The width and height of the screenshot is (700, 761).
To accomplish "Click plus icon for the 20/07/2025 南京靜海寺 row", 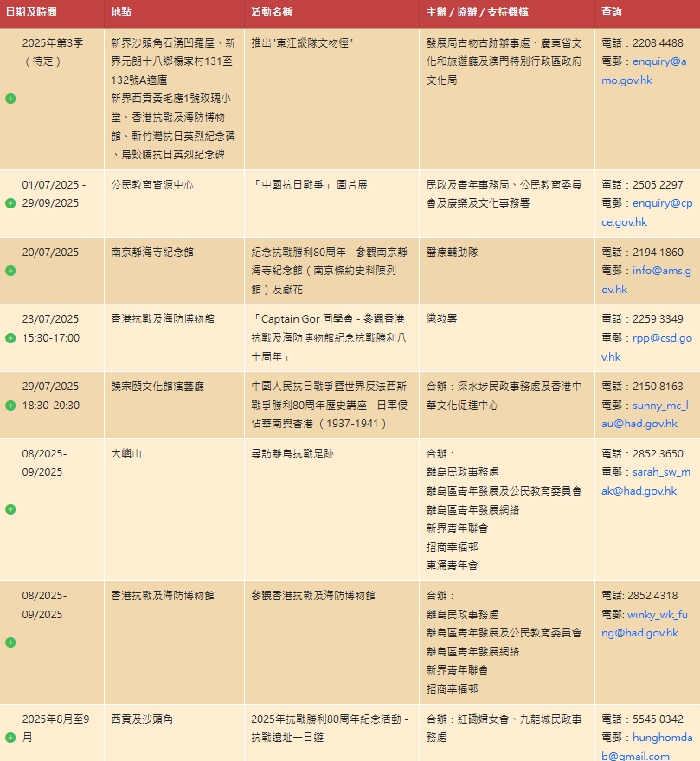I will click(x=10, y=271).
